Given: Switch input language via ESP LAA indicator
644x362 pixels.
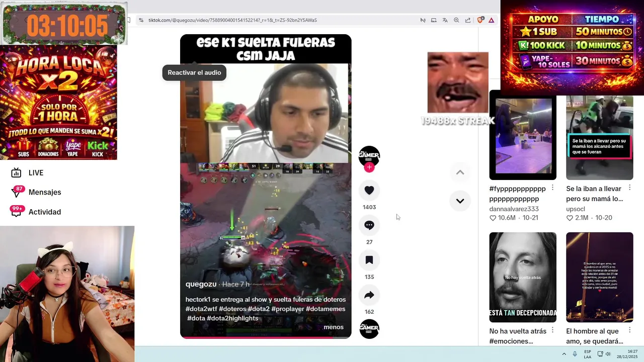Looking at the screenshot, I should pos(588,354).
